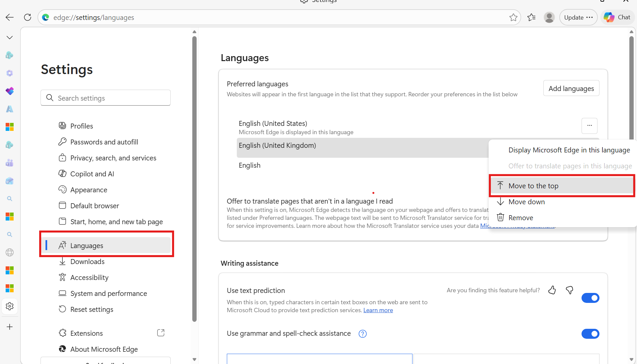The height and width of the screenshot is (364, 637).
Task: Open Reset settings
Action: click(106, 309)
